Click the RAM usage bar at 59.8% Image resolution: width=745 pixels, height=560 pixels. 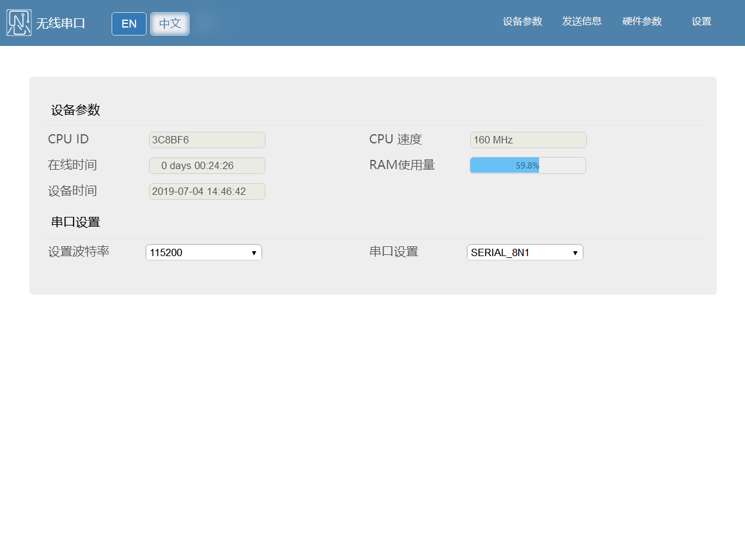[x=528, y=165]
